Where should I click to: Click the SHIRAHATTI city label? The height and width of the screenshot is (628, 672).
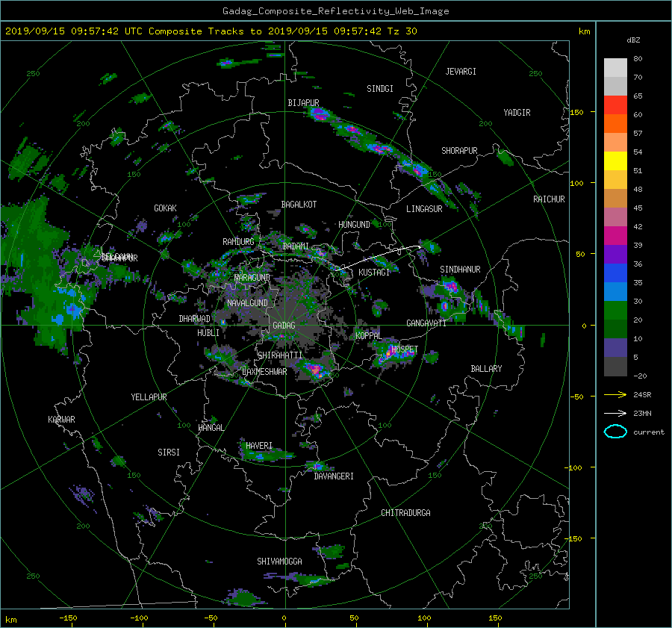tap(280, 355)
